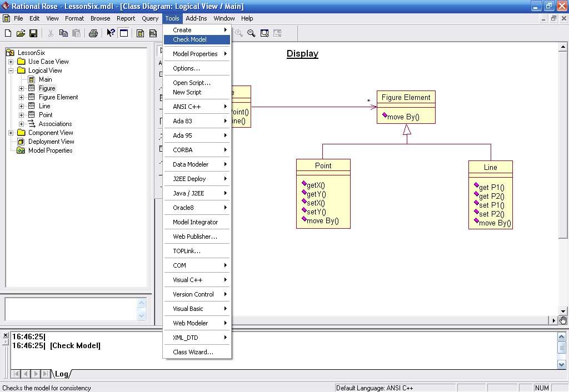Select the getX() operation in Point
Screen dimensions: 569x392
[x=313, y=185]
